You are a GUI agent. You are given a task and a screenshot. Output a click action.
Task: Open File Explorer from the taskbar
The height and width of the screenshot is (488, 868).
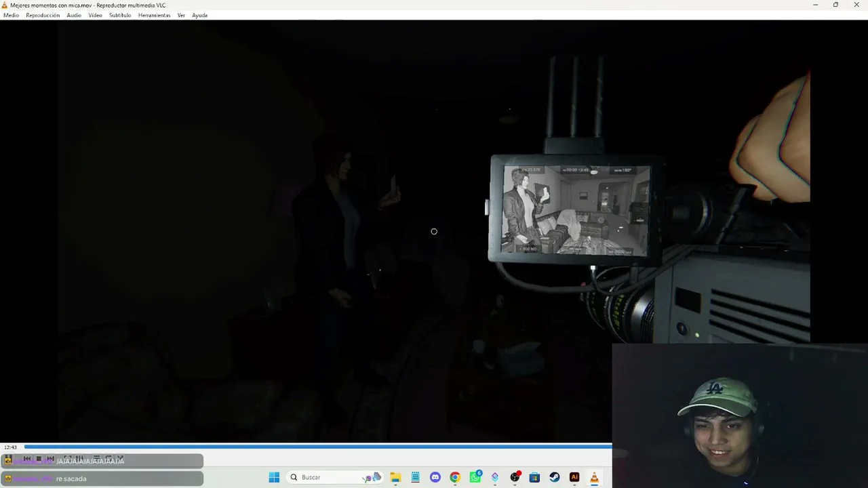coord(395,477)
